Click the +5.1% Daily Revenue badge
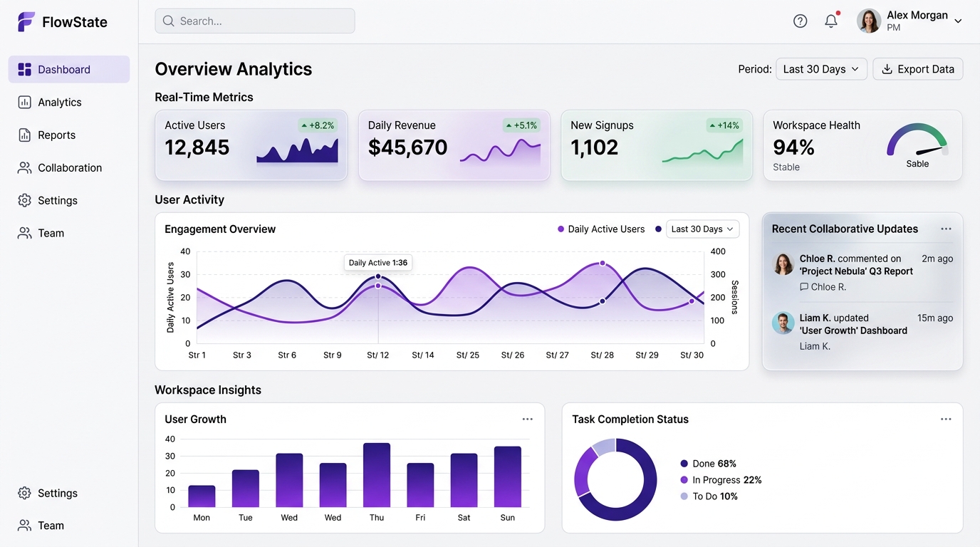980x547 pixels. [x=521, y=125]
